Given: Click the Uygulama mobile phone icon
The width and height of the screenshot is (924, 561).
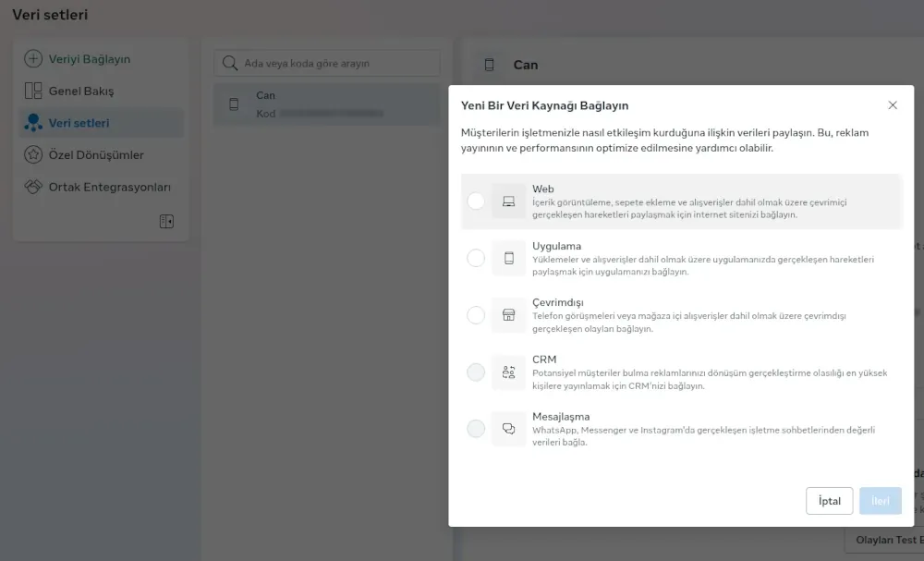Looking at the screenshot, I should 508,259.
